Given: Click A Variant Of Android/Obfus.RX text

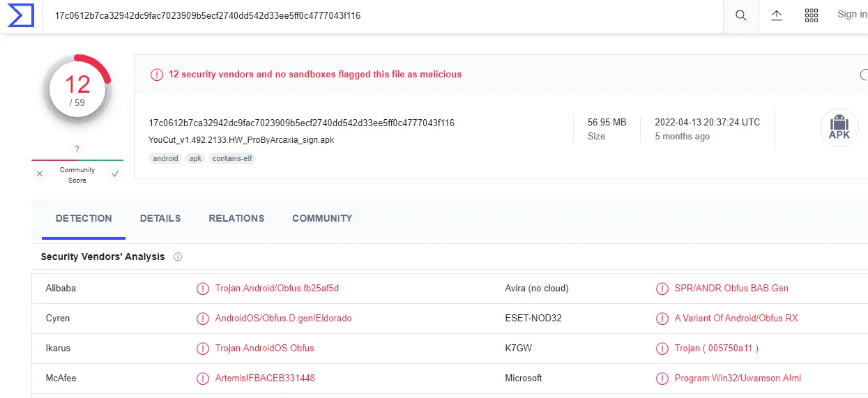Looking at the screenshot, I should [x=736, y=318].
